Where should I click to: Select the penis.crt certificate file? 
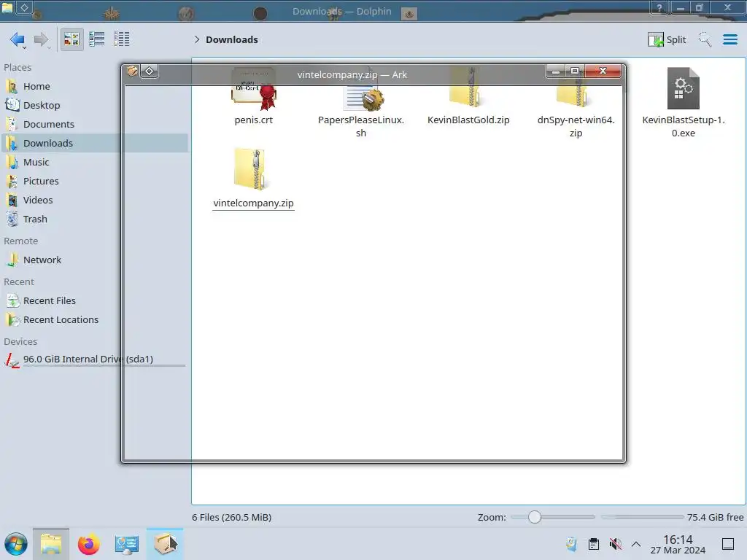coord(253,98)
